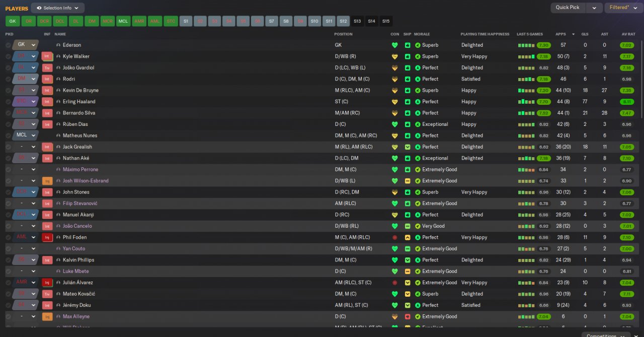Image resolution: width=644 pixels, height=337 pixels.
Task: Click Erling Haaland's last 5 games form bars
Action: coord(526,102)
